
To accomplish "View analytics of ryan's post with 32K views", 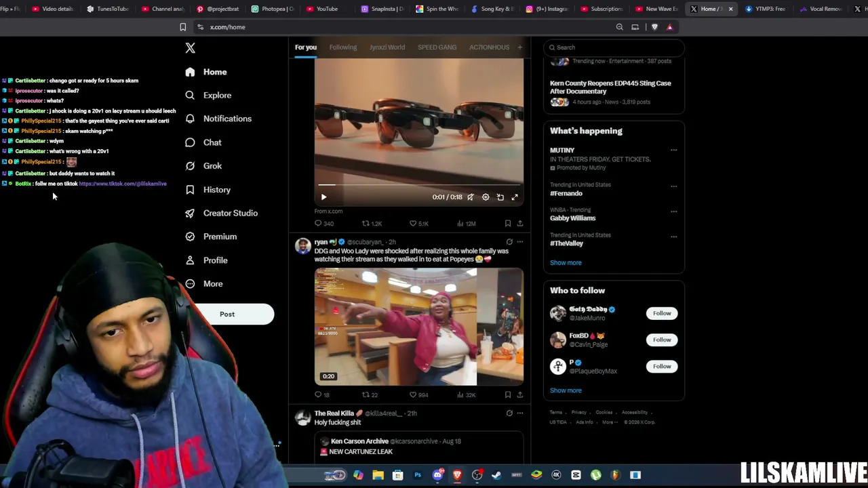I will (x=466, y=394).
